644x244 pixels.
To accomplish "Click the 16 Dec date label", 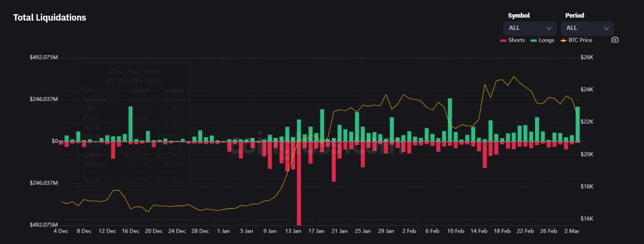I will click(x=131, y=230).
